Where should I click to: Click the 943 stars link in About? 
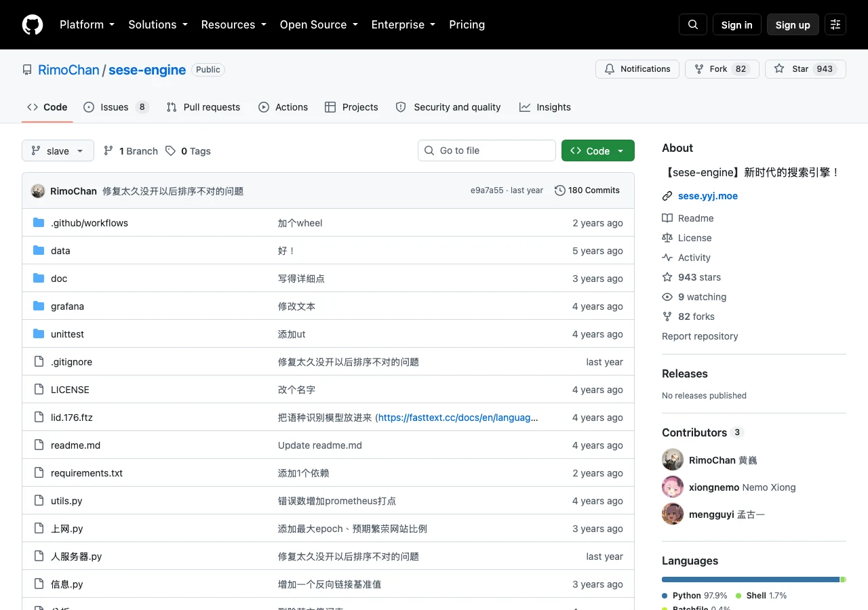click(699, 277)
